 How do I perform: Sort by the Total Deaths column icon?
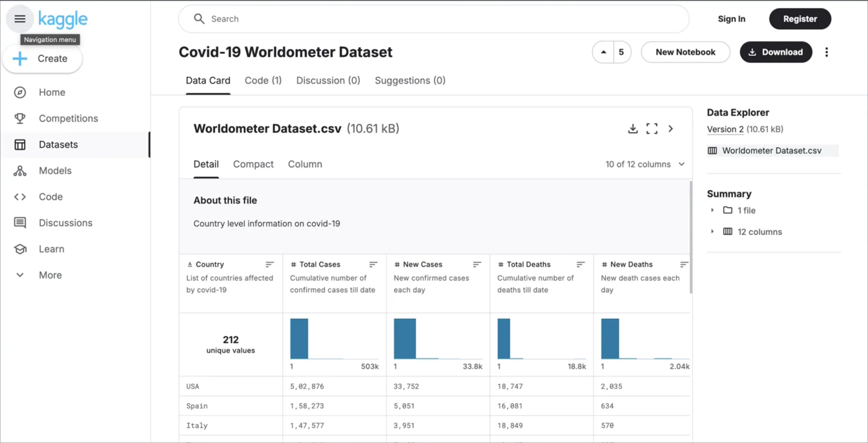pos(580,264)
